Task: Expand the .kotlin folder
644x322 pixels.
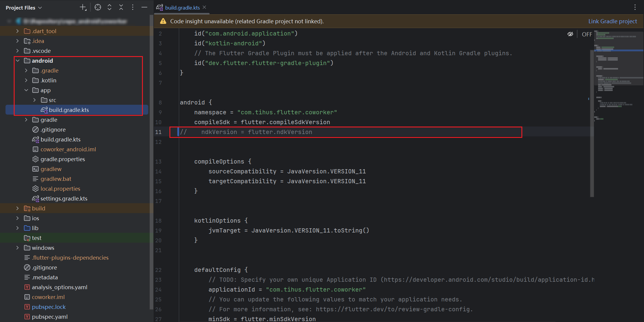Action: pos(26,80)
